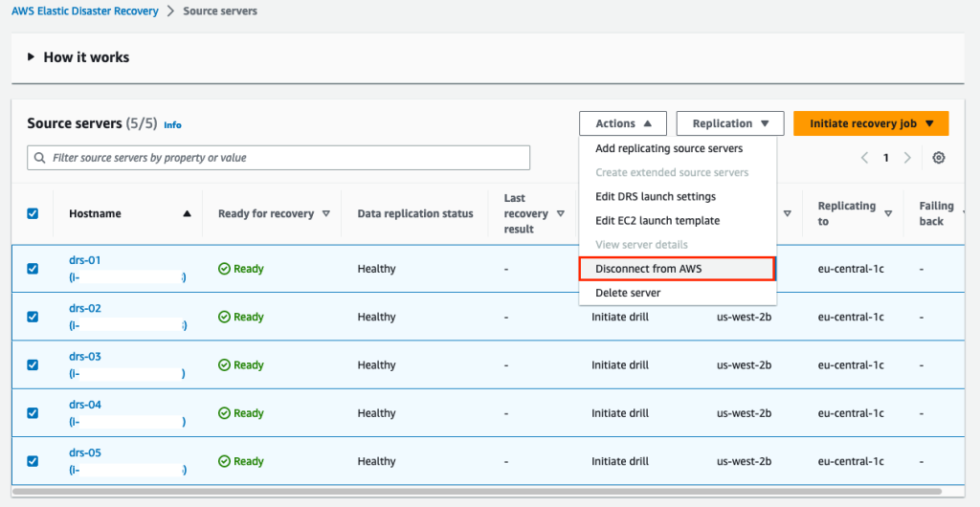The width and height of the screenshot is (980, 507).
Task: Click the Failing back column header
Action: (x=936, y=213)
